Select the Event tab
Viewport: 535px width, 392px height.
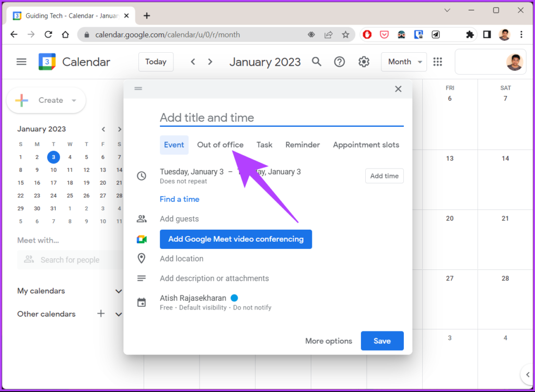tap(174, 145)
